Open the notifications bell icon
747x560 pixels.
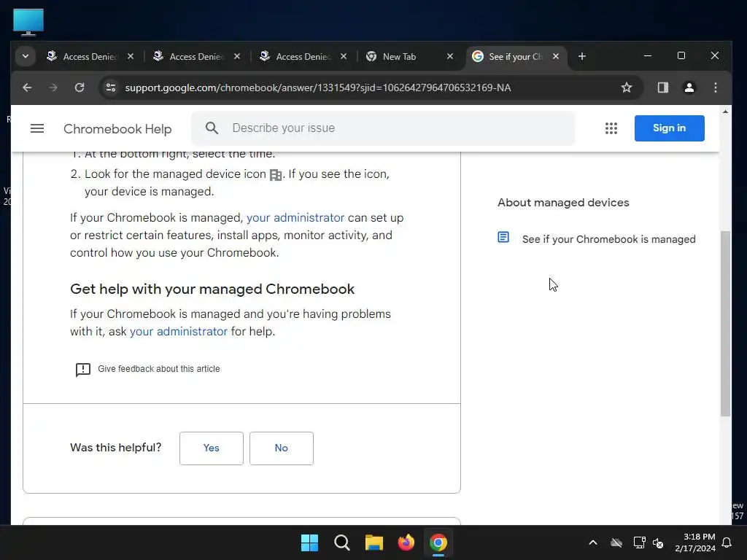[727, 542]
